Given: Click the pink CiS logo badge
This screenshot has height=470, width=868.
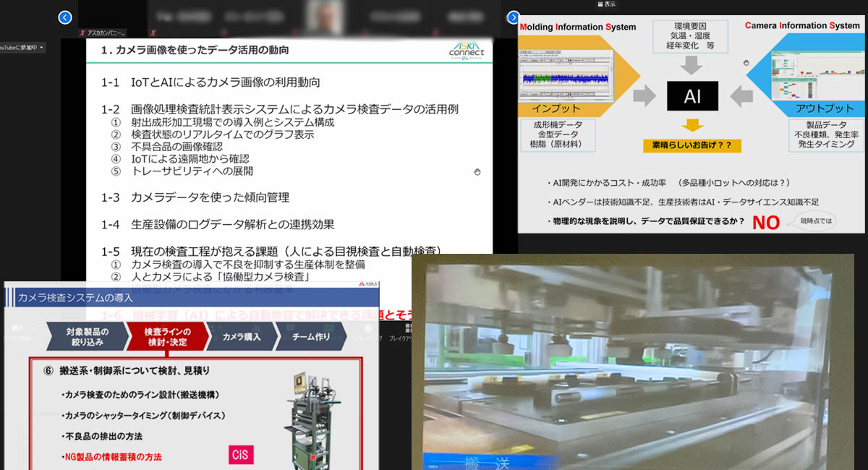Looking at the screenshot, I should [242, 455].
